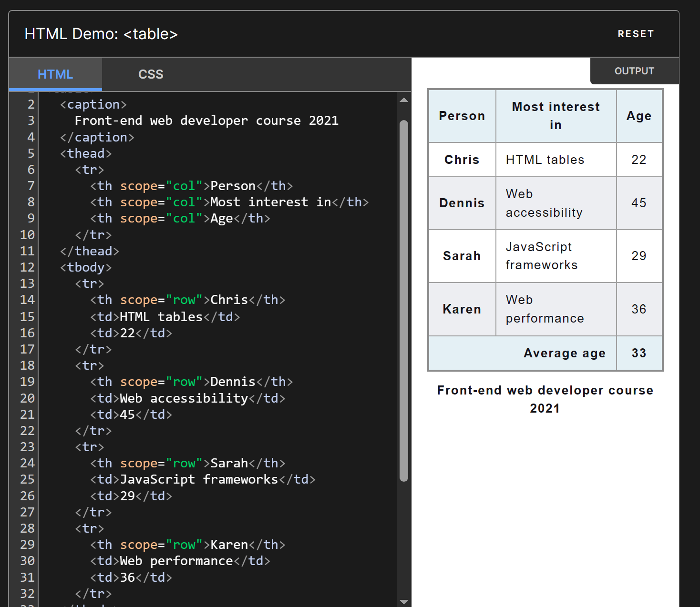The image size is (700, 607).
Task: Click the Age column header in output
Action: (x=639, y=116)
